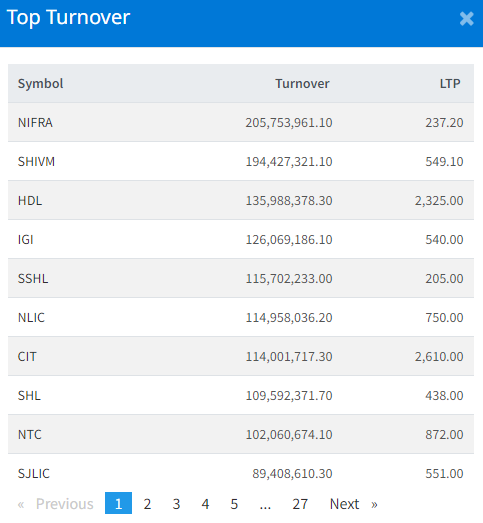Click the NLIC symbol
The height and width of the screenshot is (523, 483).
(x=31, y=318)
